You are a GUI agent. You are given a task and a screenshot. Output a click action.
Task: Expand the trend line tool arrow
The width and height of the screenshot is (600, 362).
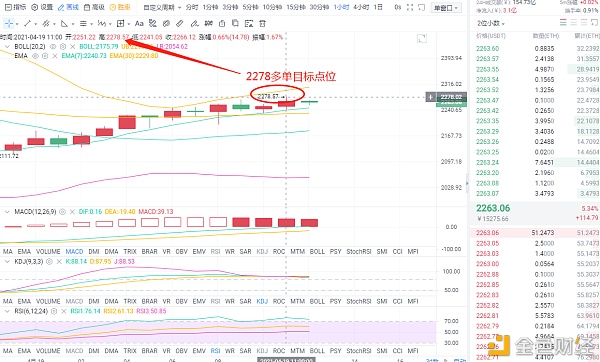click(x=35, y=24)
